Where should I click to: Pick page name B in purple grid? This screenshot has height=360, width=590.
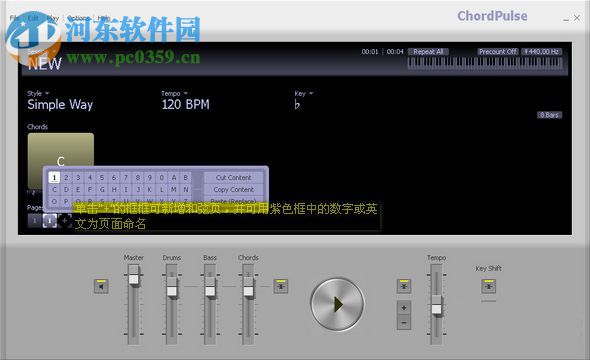[186, 178]
